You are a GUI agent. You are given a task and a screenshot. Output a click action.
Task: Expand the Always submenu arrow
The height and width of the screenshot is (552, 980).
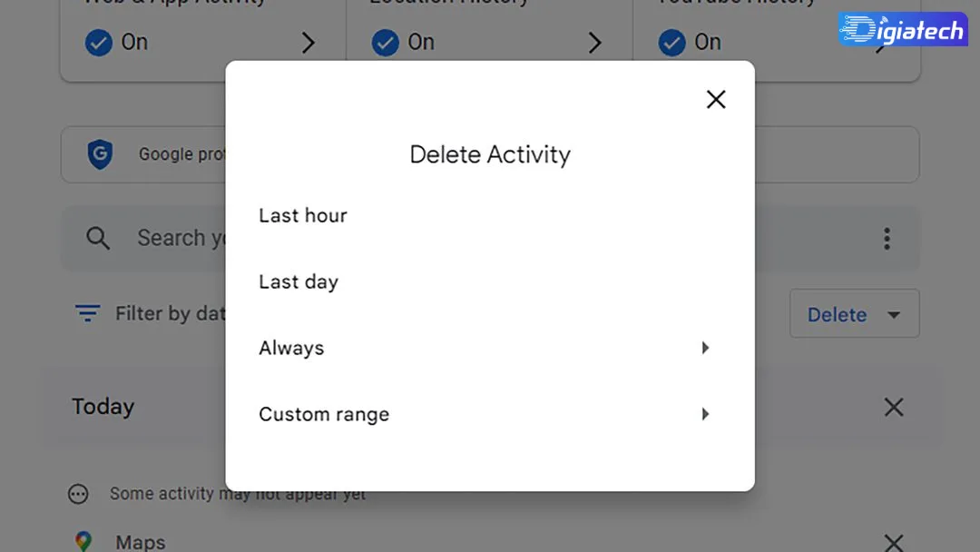click(x=705, y=348)
